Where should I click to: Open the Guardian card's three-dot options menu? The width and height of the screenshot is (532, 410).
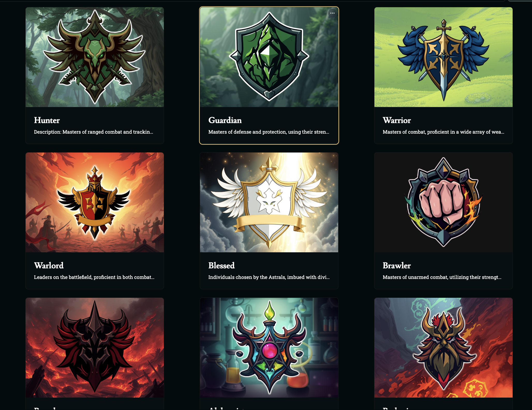click(332, 13)
